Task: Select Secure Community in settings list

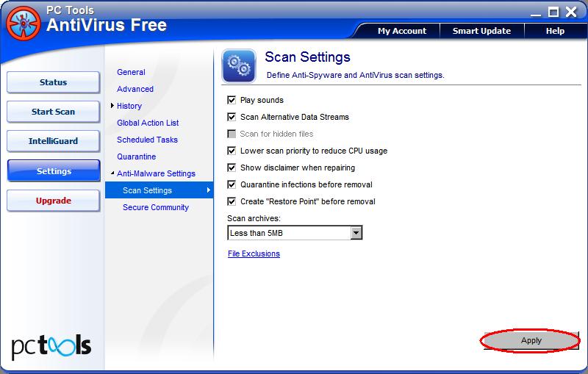Action: 156,207
